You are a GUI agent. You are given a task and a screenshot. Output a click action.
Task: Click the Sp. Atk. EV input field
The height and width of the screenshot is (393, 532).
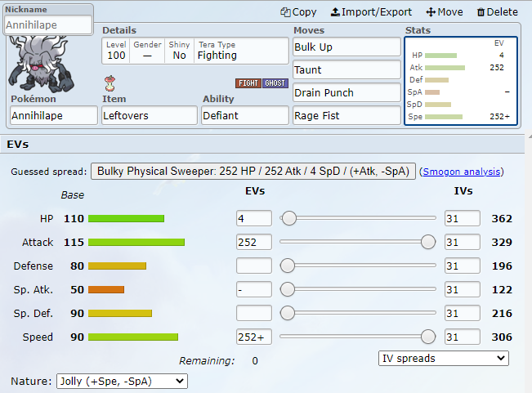(x=254, y=289)
